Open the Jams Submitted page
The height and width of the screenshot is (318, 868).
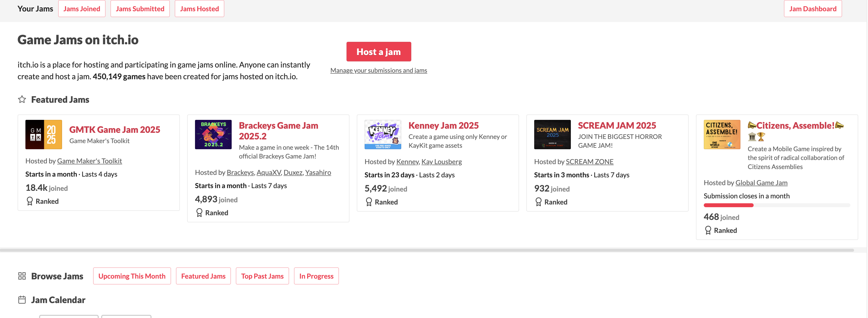(x=140, y=9)
